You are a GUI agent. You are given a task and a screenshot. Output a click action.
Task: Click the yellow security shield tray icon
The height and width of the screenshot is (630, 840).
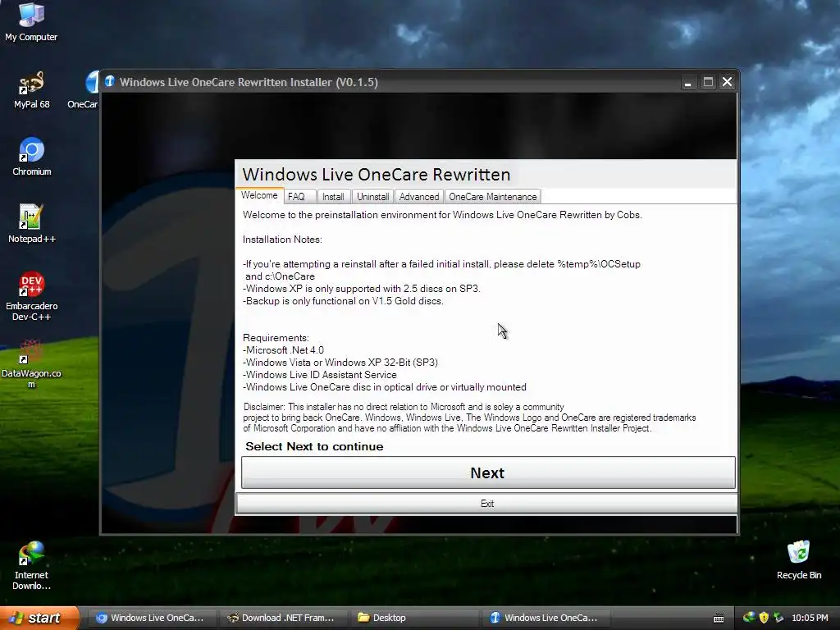click(764, 618)
